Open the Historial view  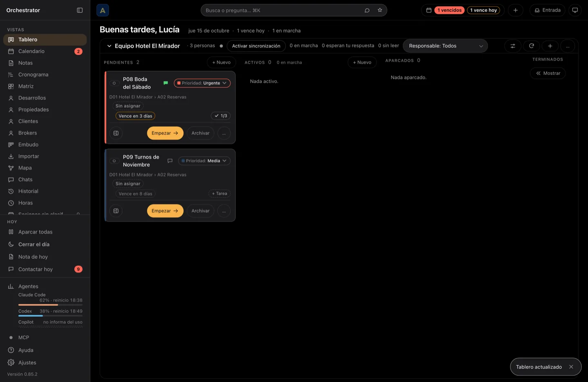45,191
